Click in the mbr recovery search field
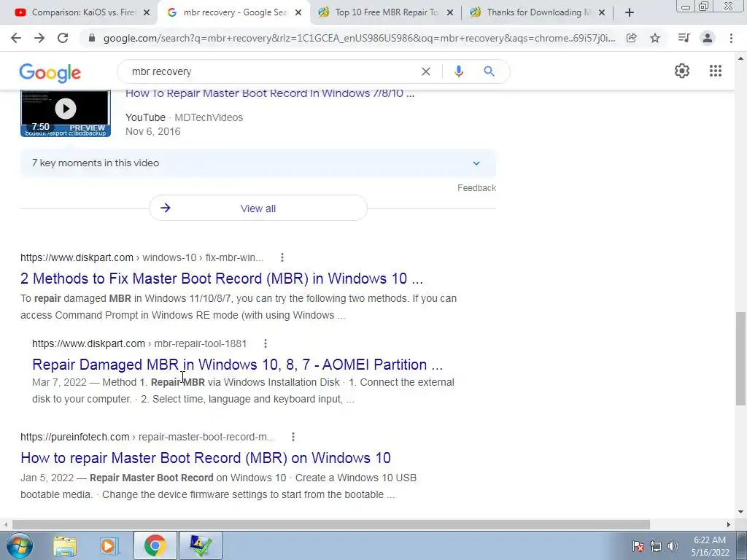The height and width of the screenshot is (560, 747). click(271, 71)
